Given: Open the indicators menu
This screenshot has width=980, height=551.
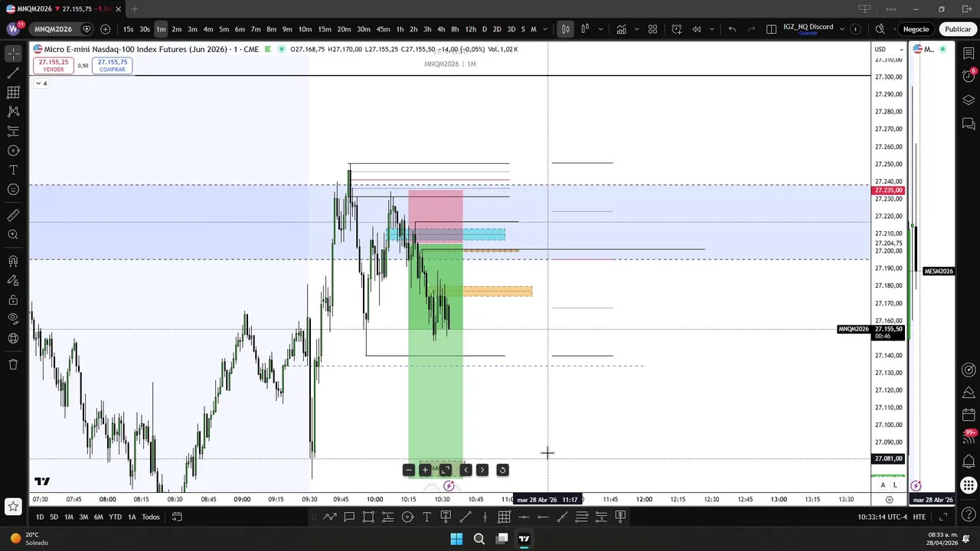Looking at the screenshot, I should point(621,29).
